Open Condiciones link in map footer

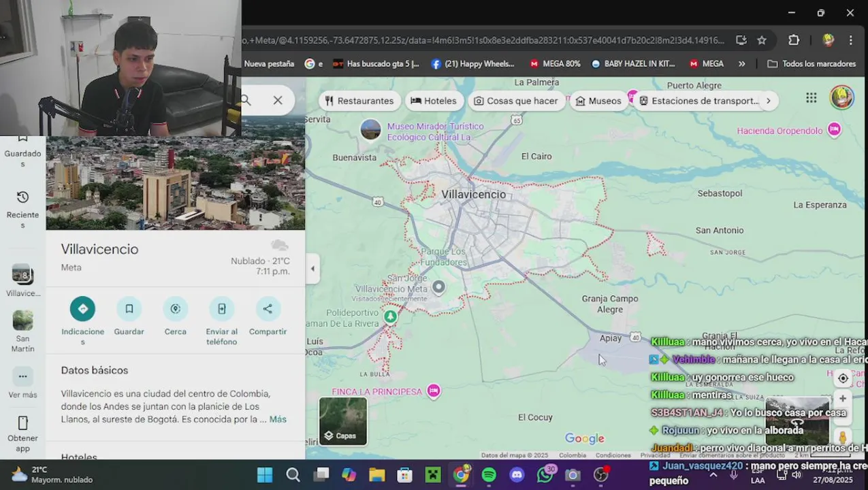613,455
